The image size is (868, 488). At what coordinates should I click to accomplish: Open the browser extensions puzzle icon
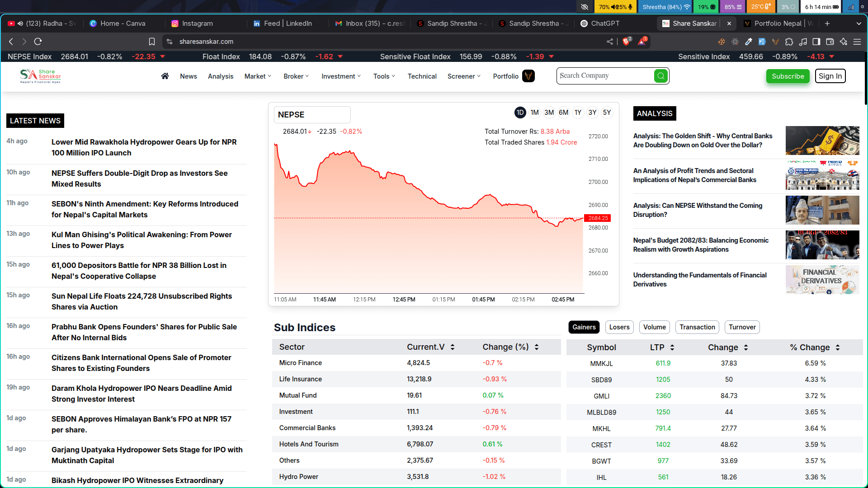coord(789,42)
